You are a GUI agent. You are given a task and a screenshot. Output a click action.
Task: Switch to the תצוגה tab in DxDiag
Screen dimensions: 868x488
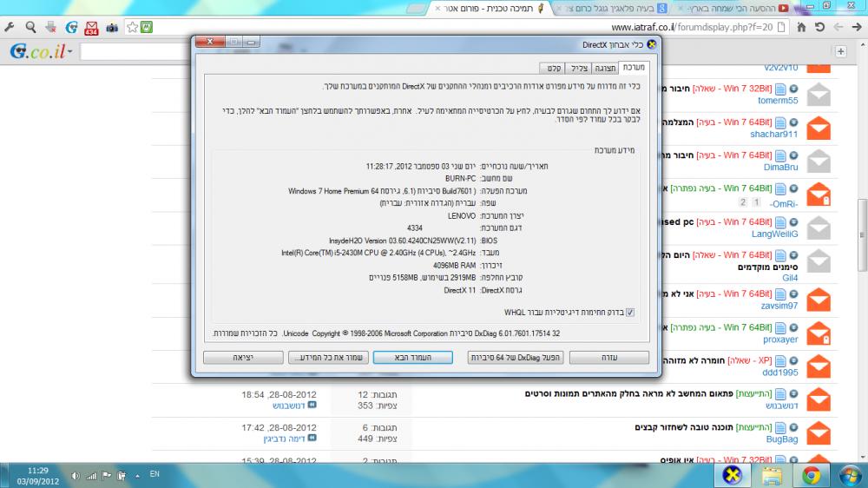pyautogui.click(x=606, y=68)
